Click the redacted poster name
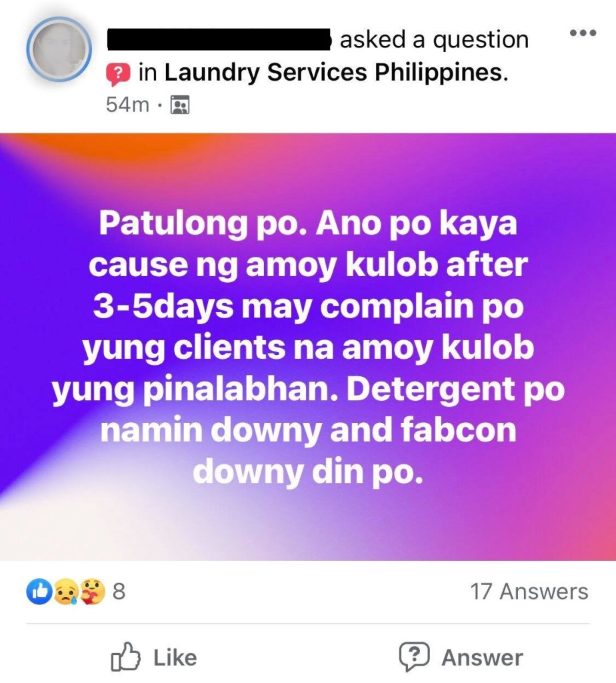The width and height of the screenshot is (616, 683). pos(220,40)
